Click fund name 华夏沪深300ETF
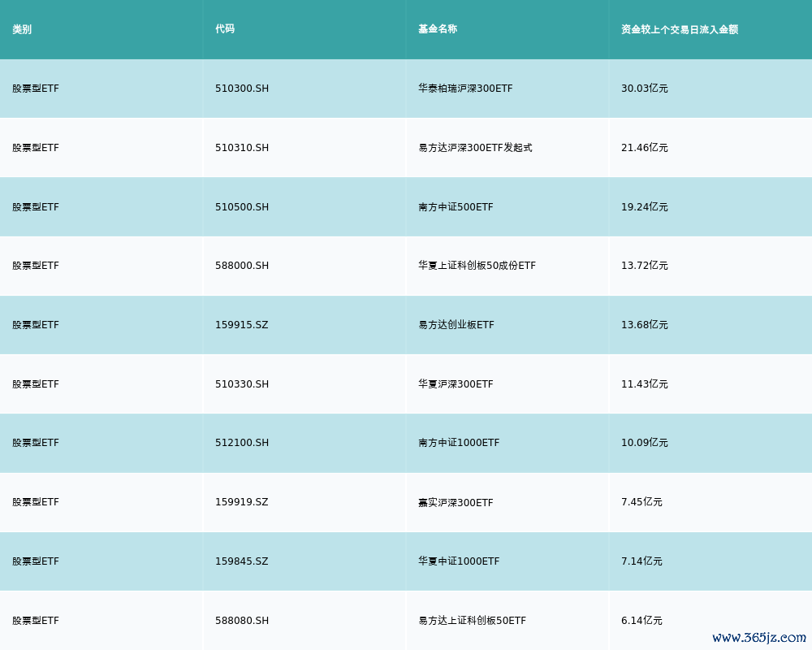 click(456, 384)
